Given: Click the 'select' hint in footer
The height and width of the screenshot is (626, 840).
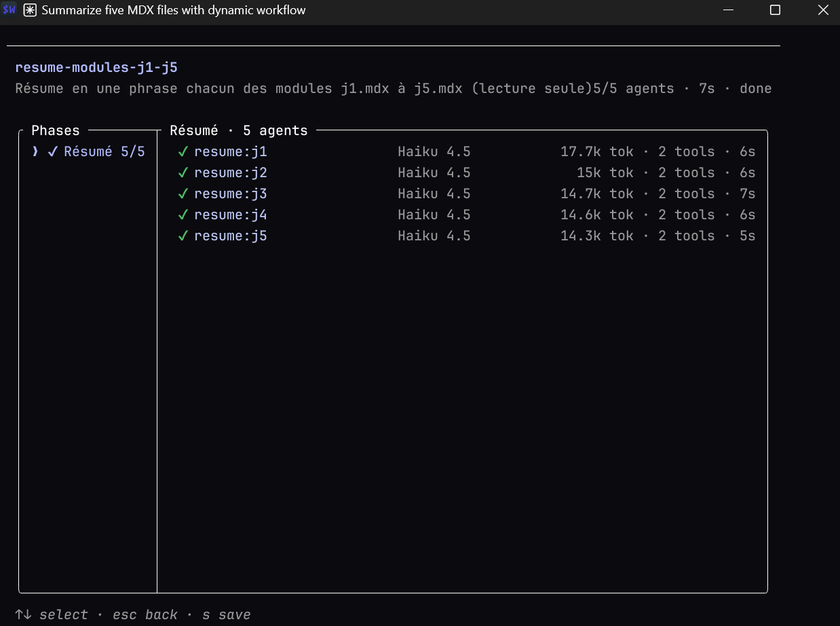Looking at the screenshot, I should pos(64,614).
